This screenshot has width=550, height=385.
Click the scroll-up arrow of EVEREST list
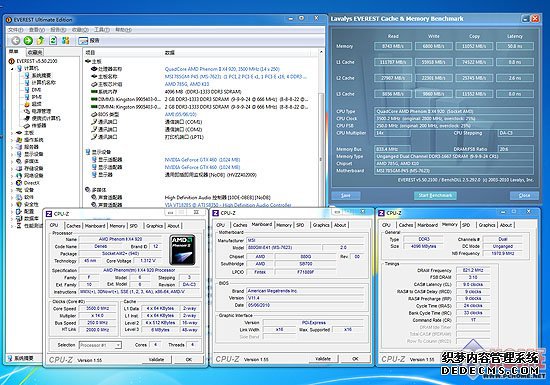[x=321, y=52]
